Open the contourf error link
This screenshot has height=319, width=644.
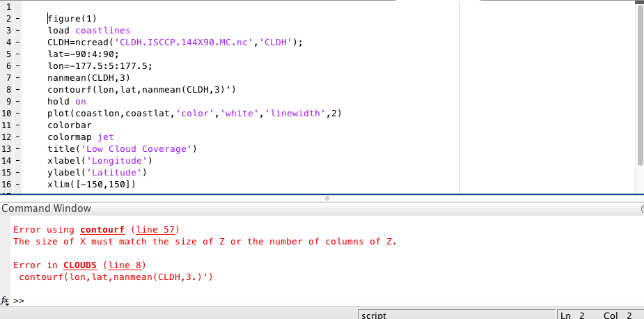tap(102, 230)
